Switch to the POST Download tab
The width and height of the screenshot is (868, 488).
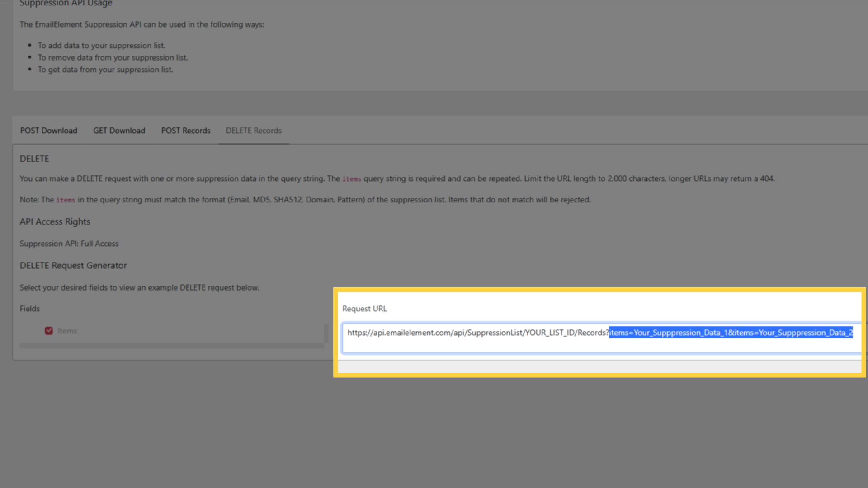[x=49, y=131]
